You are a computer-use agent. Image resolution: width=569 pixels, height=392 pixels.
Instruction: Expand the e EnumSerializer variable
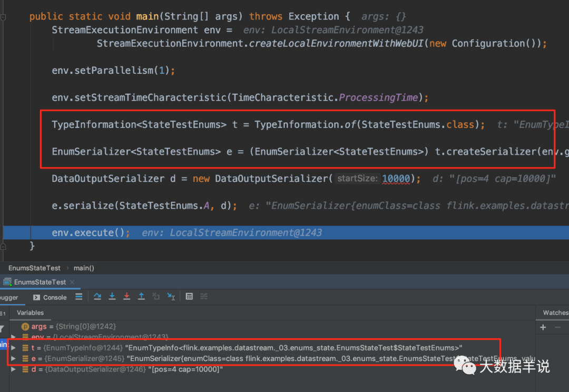click(13, 359)
